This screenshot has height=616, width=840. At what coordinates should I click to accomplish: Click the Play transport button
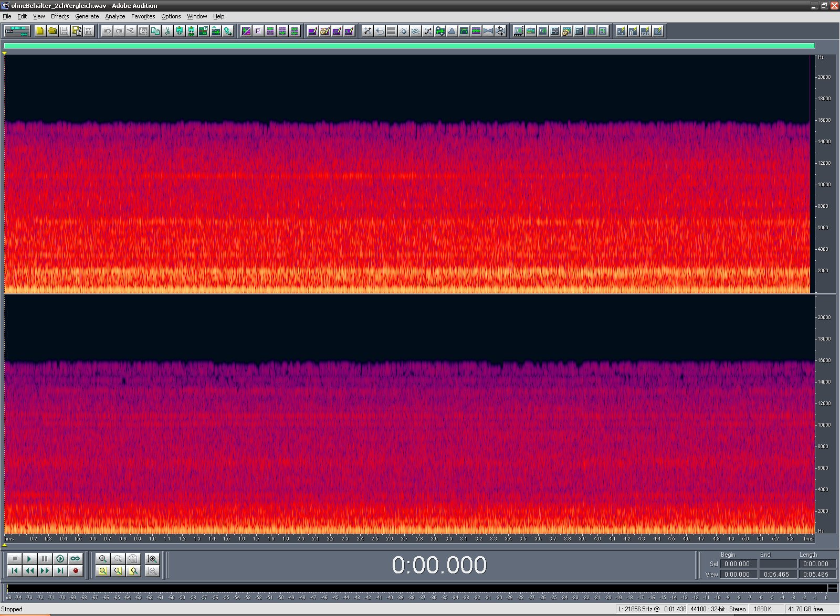tap(29, 559)
